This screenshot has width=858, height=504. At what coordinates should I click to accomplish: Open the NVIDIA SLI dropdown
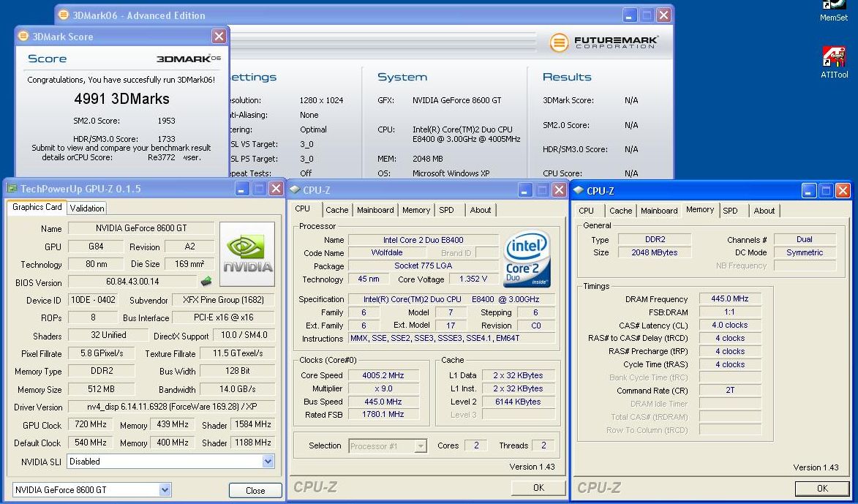[x=268, y=462]
